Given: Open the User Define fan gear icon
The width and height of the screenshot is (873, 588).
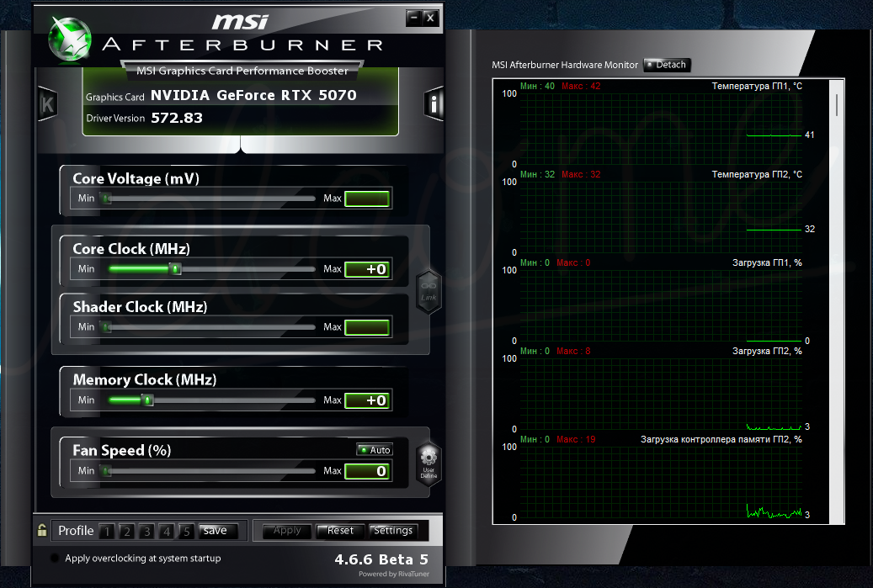Looking at the screenshot, I should [x=429, y=464].
